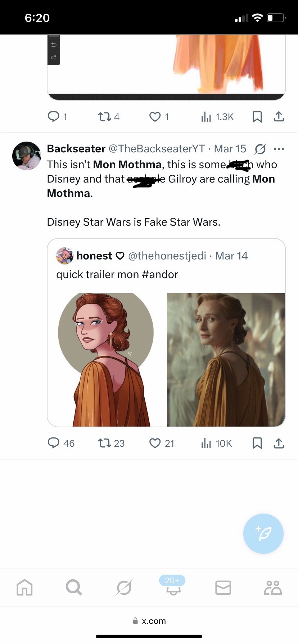Open Backseater's profile picture
Viewport: 298px width, 644px height.
coord(26,156)
